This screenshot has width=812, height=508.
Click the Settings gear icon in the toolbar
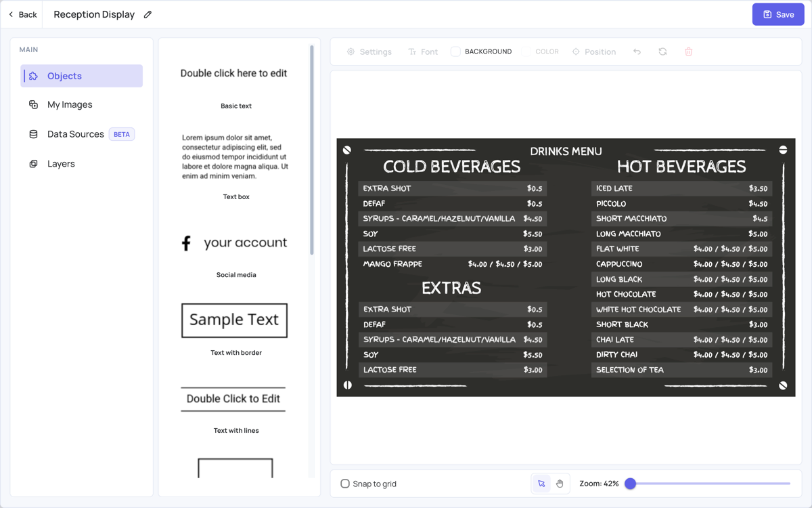tap(351, 51)
